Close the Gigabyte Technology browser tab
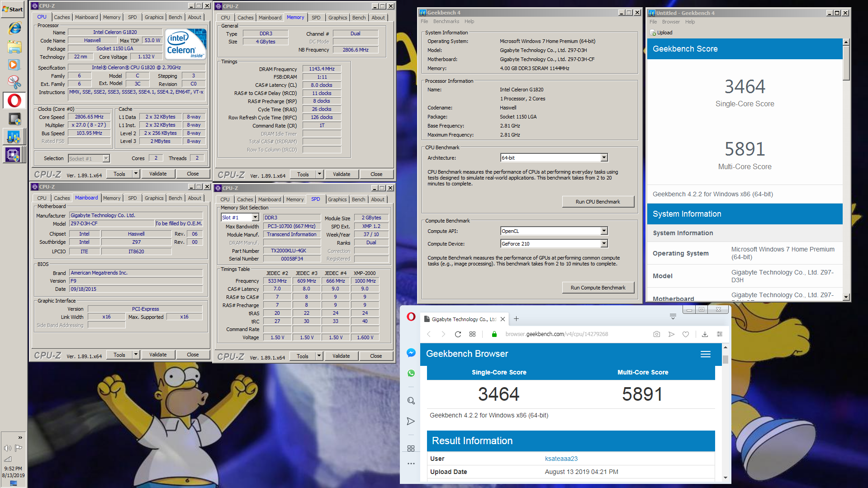Image resolution: width=868 pixels, height=488 pixels. [x=503, y=319]
